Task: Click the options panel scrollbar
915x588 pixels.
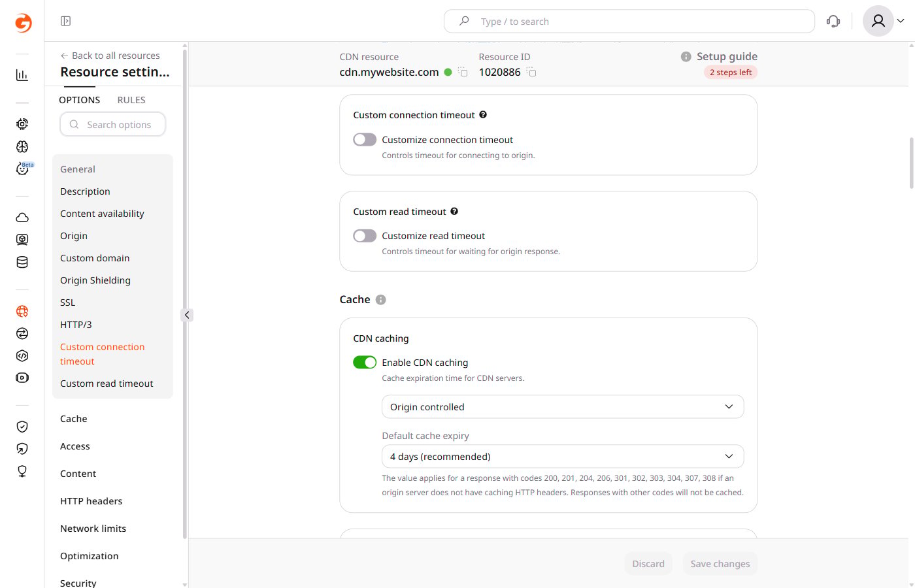Action: click(x=185, y=294)
